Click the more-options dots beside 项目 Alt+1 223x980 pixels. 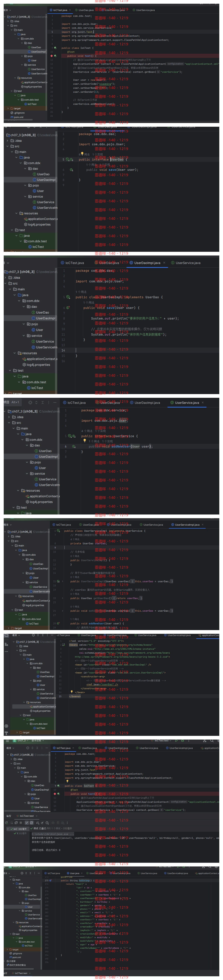pos(49,402)
